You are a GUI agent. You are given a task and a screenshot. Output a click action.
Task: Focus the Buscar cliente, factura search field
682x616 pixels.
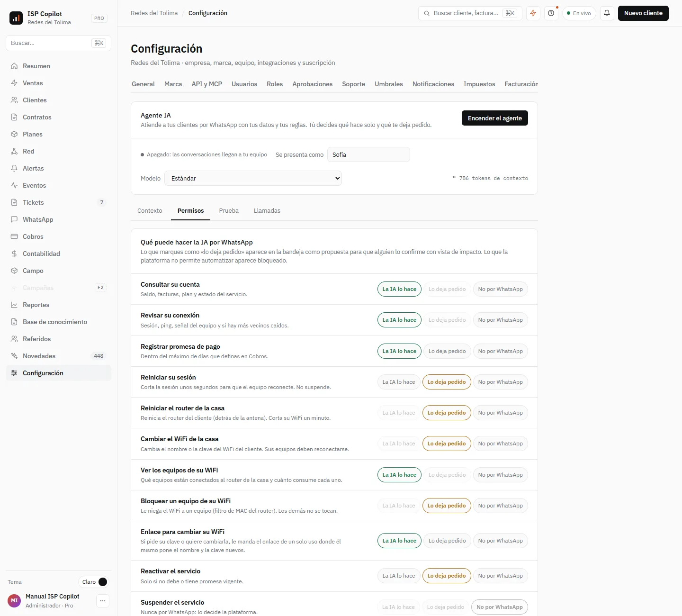tap(470, 13)
